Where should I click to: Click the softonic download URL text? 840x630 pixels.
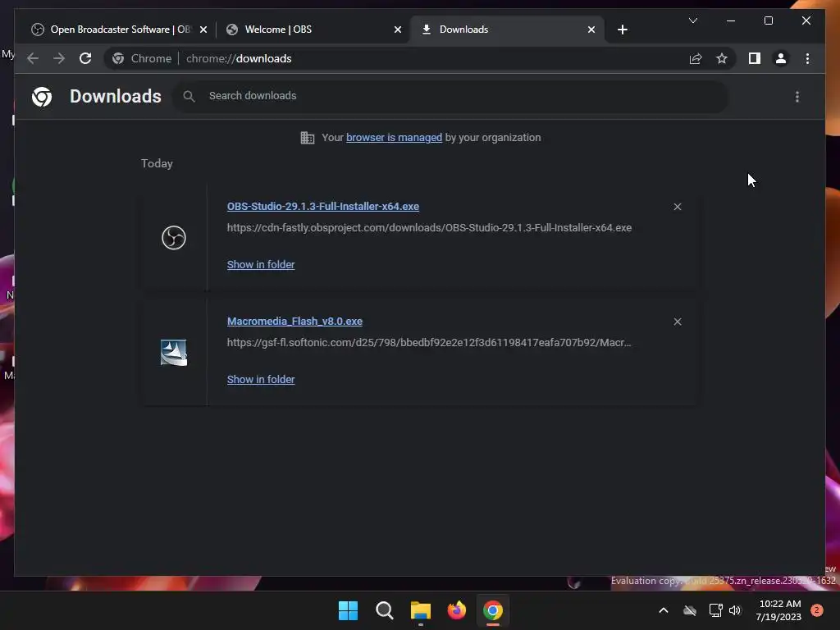coord(429,343)
